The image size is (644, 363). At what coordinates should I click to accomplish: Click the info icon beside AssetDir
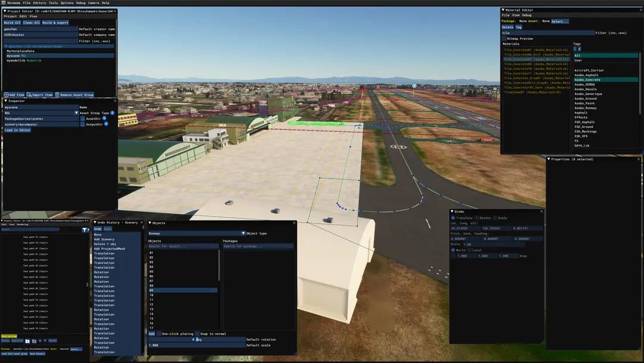104,118
